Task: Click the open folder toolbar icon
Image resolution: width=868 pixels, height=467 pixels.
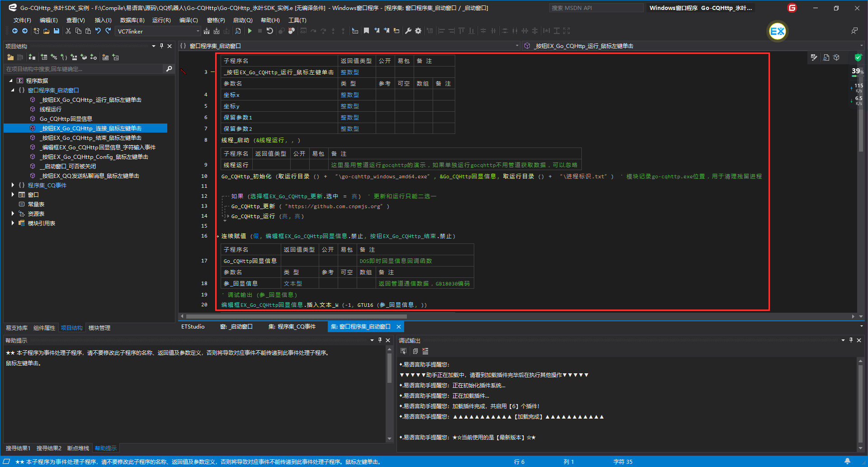Action: [46, 31]
